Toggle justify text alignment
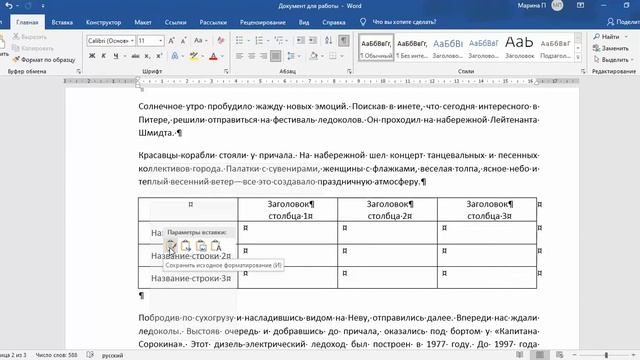Viewport: 640px width, 360px height. click(x=276, y=56)
